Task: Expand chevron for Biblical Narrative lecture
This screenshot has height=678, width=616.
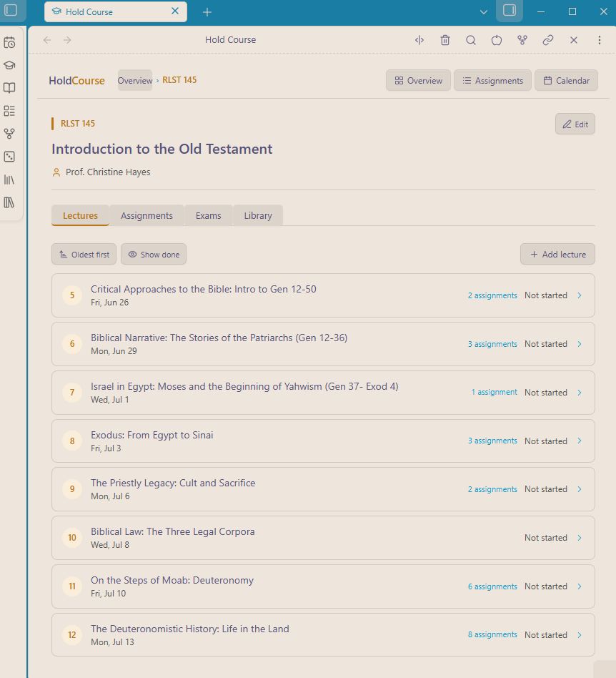Action: 580,344
